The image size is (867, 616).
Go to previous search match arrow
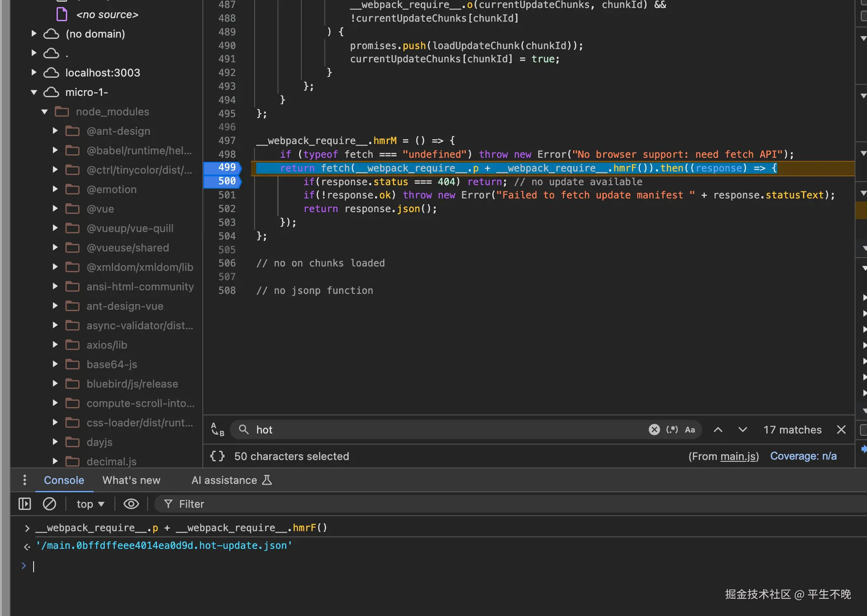coord(718,430)
